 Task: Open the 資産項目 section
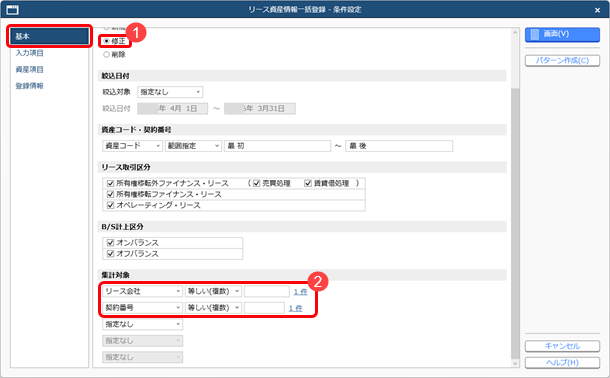click(x=30, y=70)
